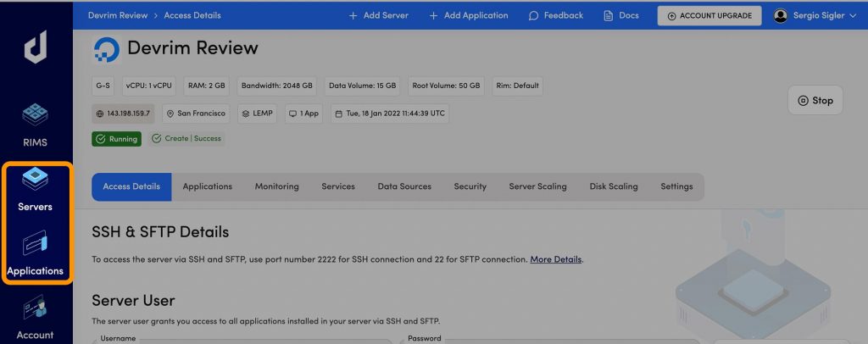
Task: Click the Devrim logo in sidebar
Action: pyautogui.click(x=36, y=47)
